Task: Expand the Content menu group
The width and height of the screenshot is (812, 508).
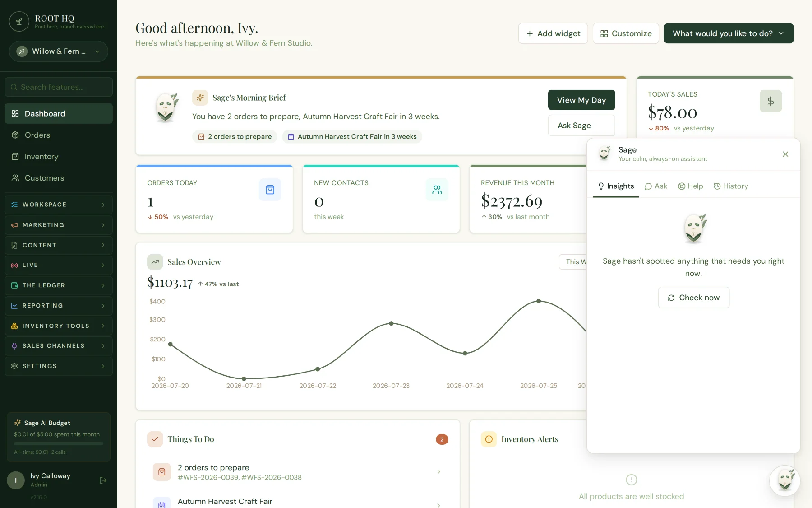Action: (59, 245)
